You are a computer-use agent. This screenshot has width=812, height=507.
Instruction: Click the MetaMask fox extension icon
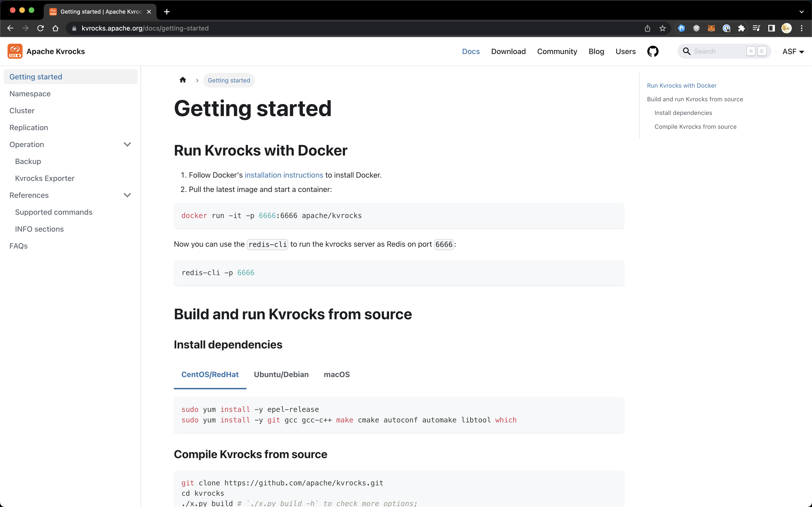pos(711,28)
